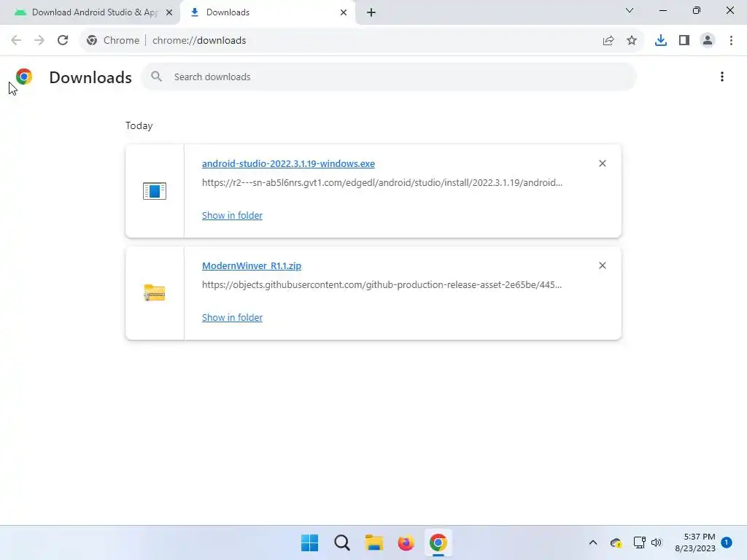Image resolution: width=747 pixels, height=560 pixels.
Task: Close the Downloads tab
Action: click(344, 12)
